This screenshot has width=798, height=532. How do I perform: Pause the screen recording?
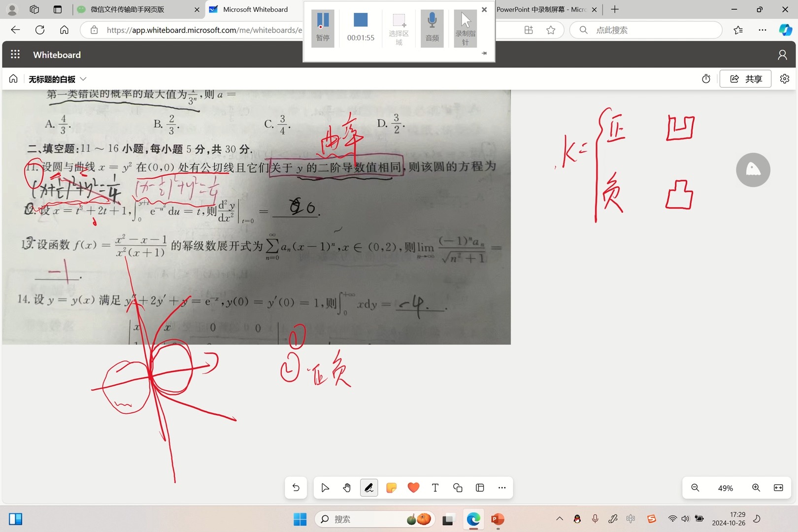tap(323, 28)
